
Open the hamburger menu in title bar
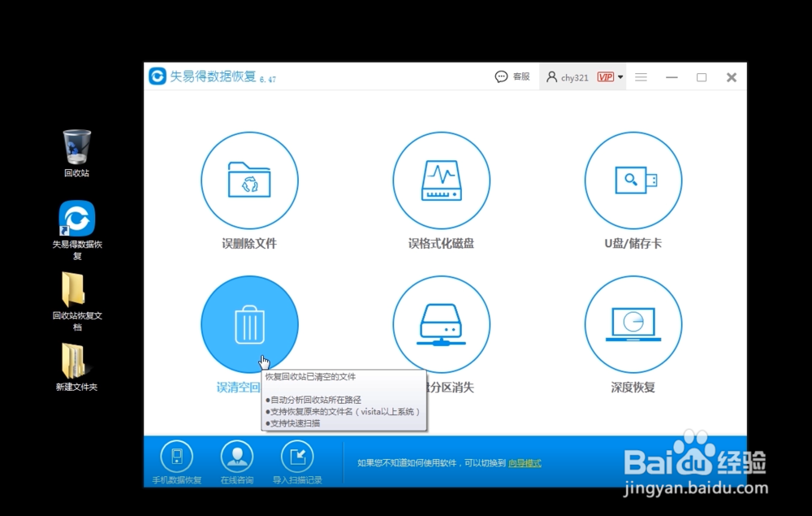tap(641, 76)
